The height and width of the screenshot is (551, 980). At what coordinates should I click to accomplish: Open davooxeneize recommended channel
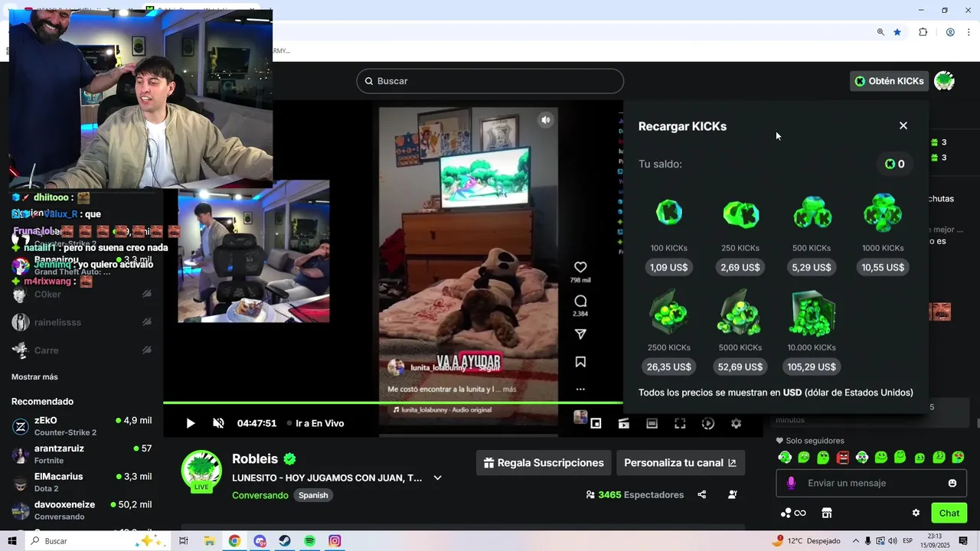81,510
